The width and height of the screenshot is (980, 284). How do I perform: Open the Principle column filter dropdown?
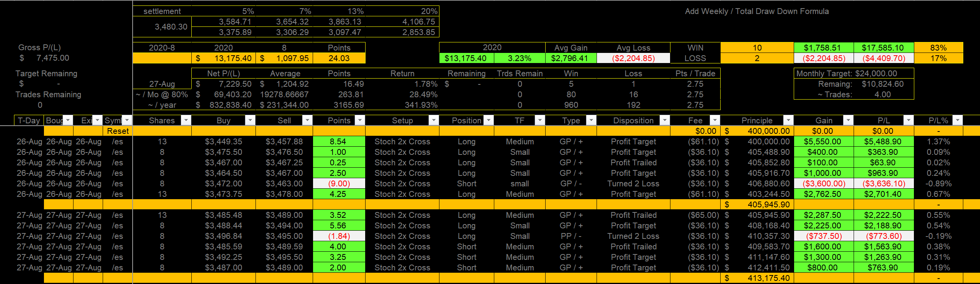(788, 121)
